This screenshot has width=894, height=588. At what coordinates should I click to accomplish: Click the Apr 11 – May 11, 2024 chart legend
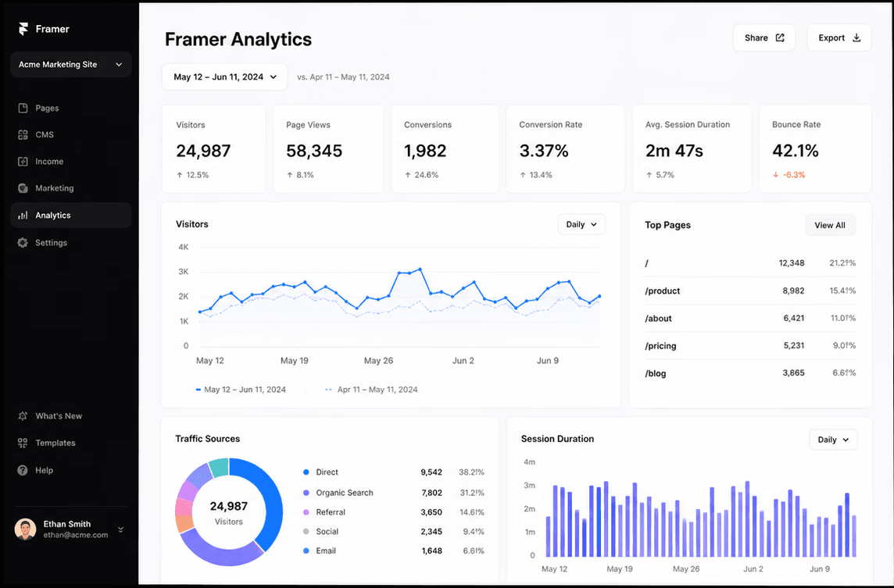[x=371, y=390]
